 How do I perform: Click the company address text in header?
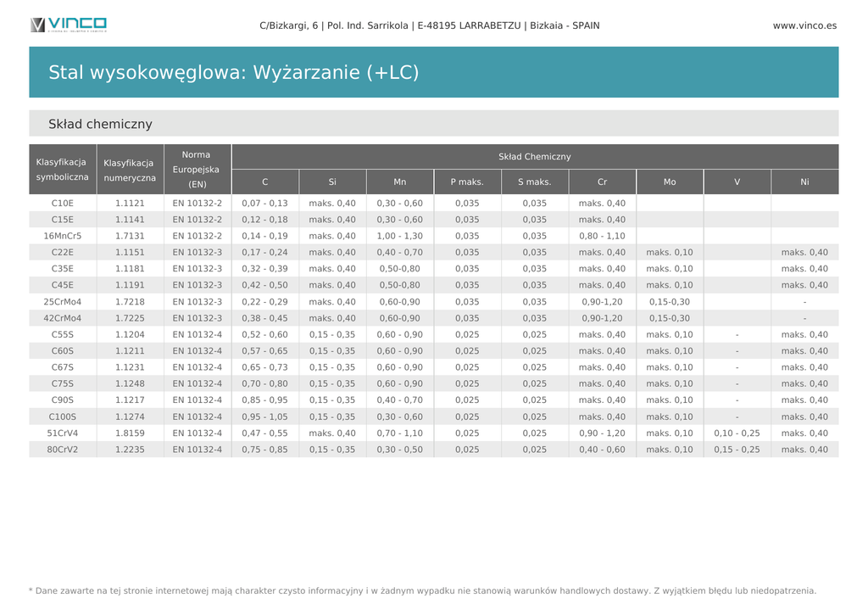(429, 25)
